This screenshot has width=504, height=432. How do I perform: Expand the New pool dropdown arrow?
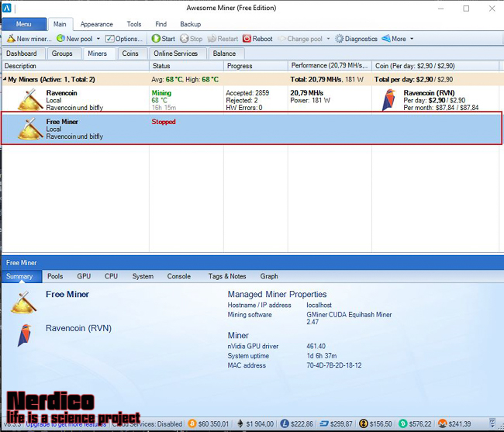tap(98, 39)
